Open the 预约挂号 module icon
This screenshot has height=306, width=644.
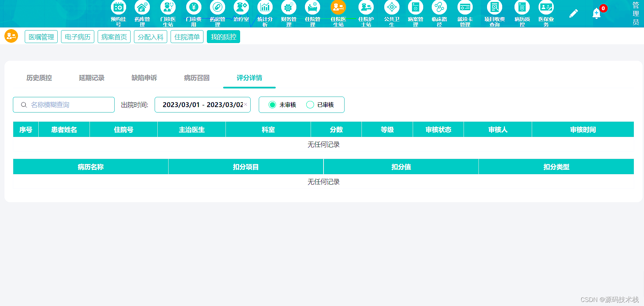pos(118,7)
